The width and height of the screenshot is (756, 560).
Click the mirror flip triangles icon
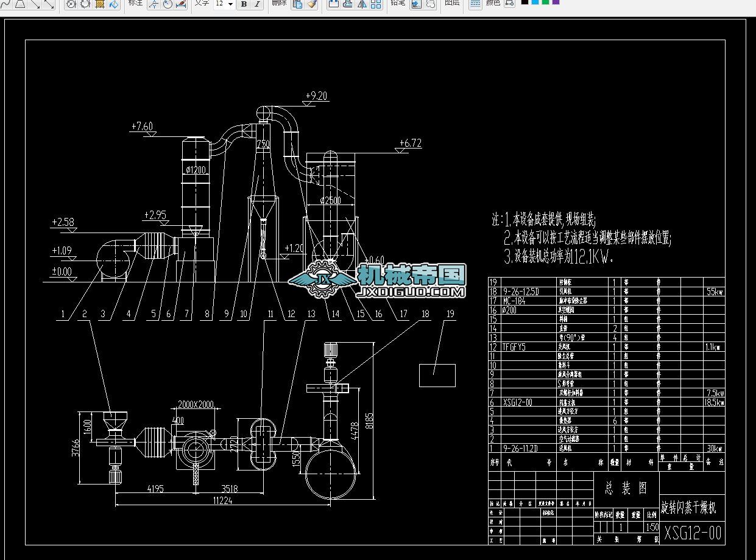click(x=362, y=4)
